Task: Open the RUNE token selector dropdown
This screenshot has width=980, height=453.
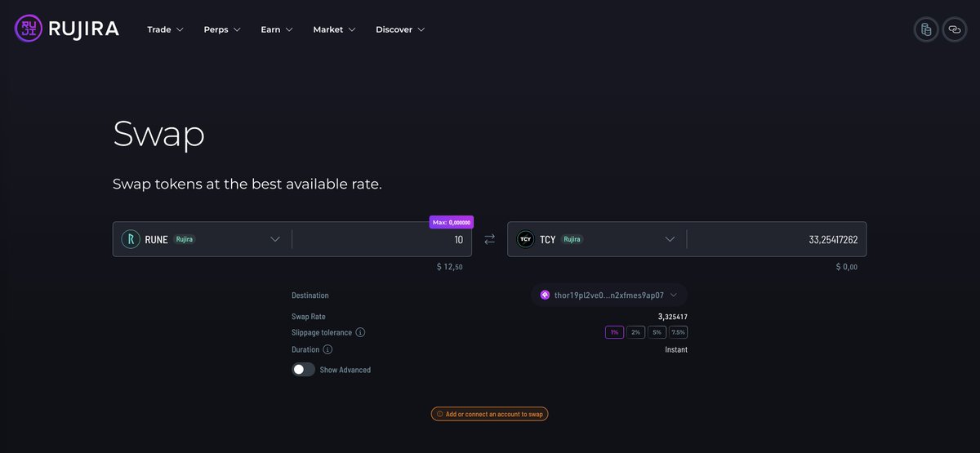Action: (x=202, y=239)
